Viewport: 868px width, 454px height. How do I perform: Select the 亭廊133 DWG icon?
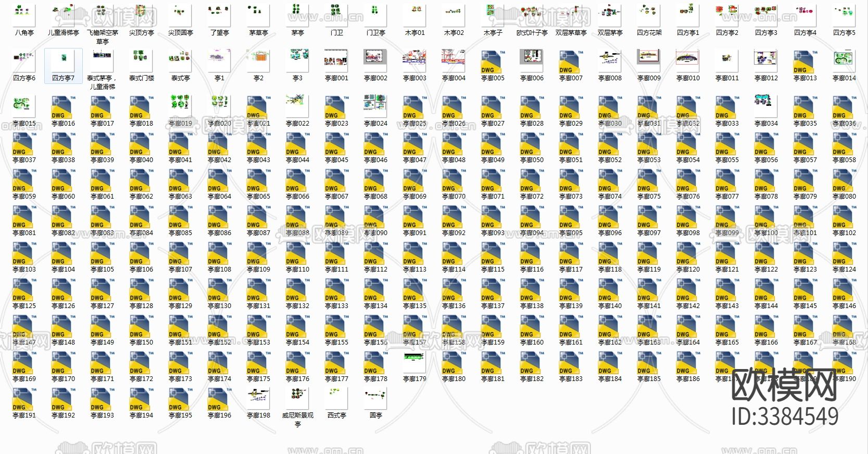(x=336, y=289)
